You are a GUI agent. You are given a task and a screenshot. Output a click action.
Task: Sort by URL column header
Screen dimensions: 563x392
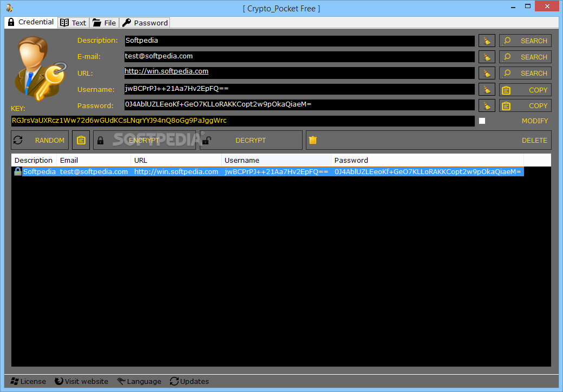click(176, 161)
